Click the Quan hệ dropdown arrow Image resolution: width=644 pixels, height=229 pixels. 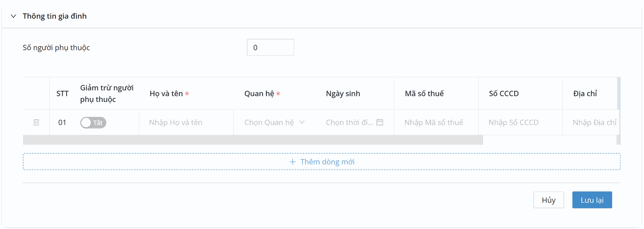(x=302, y=122)
